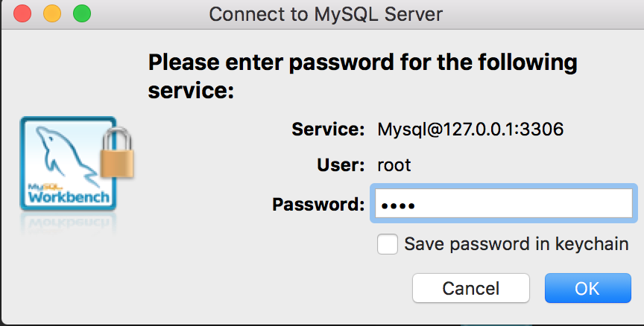644x326 pixels.
Task: Confirm the password with the OK button
Action: coord(588,288)
